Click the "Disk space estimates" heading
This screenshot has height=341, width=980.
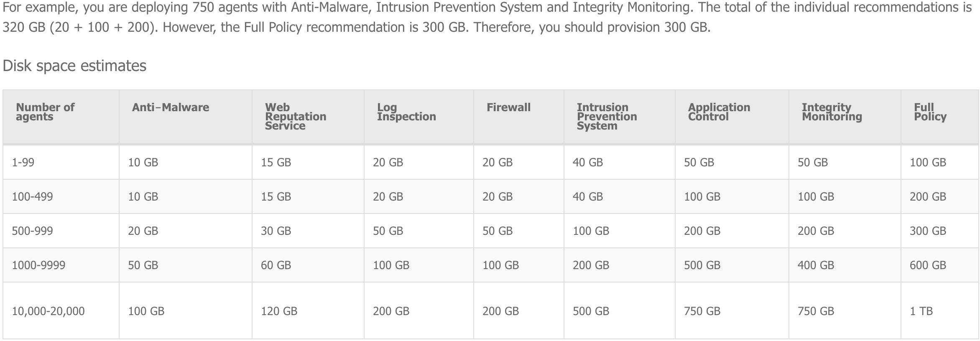tap(74, 66)
